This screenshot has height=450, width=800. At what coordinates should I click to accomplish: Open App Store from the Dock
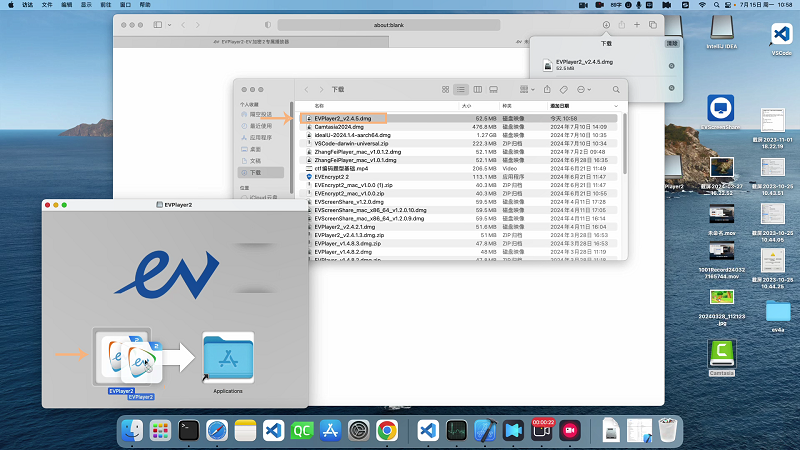[x=330, y=431]
